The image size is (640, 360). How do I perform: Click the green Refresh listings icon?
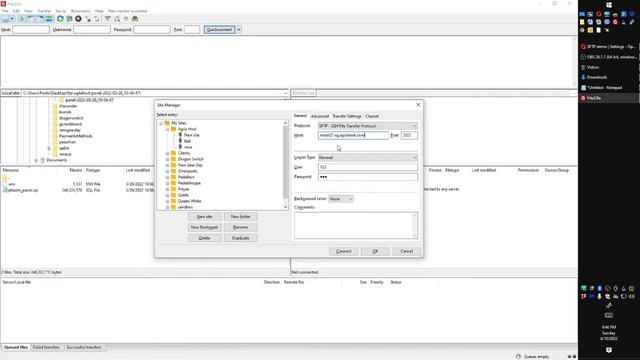tap(60, 19)
